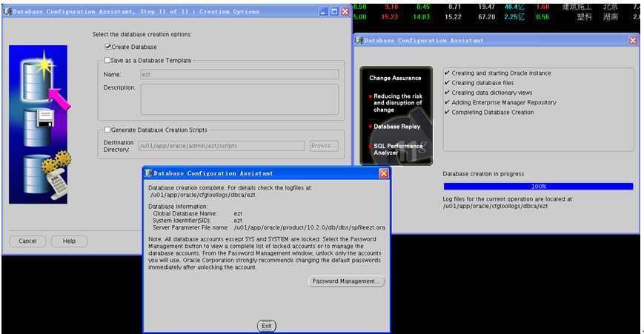644x334 pixels.
Task: Click the Database Replay banner text
Action: pyautogui.click(x=396, y=127)
